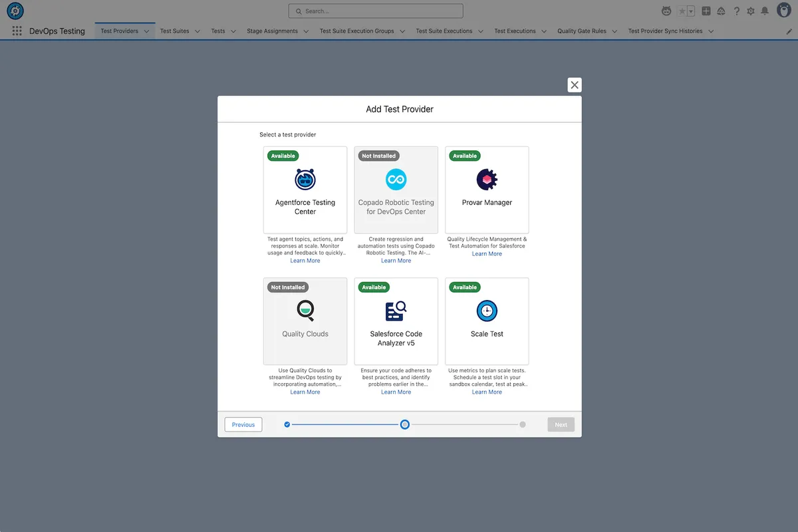Image resolution: width=798 pixels, height=532 pixels.
Task: Open the Notifications bell icon
Action: 765,11
